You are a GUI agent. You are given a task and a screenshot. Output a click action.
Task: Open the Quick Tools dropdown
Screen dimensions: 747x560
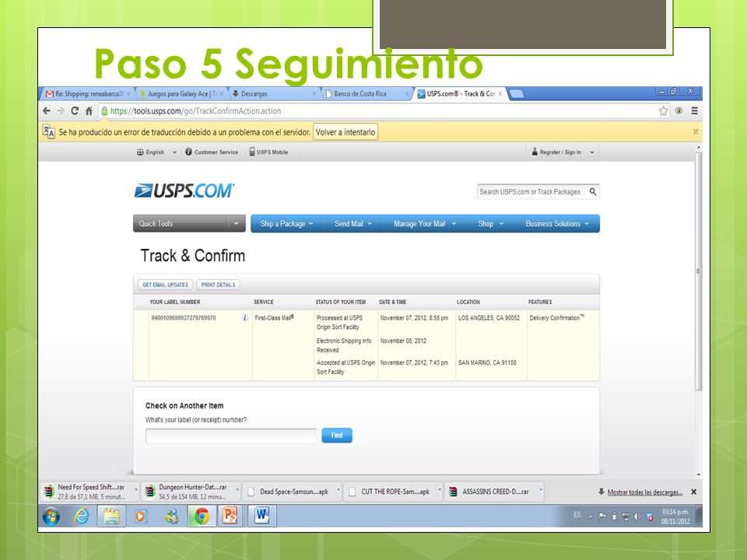click(x=189, y=223)
